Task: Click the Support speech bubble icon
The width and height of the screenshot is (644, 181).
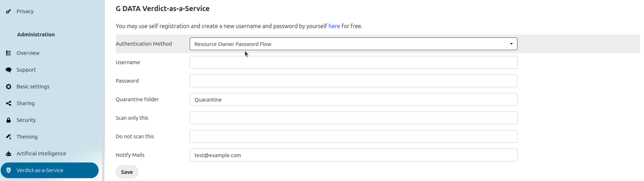Action: coord(8,70)
